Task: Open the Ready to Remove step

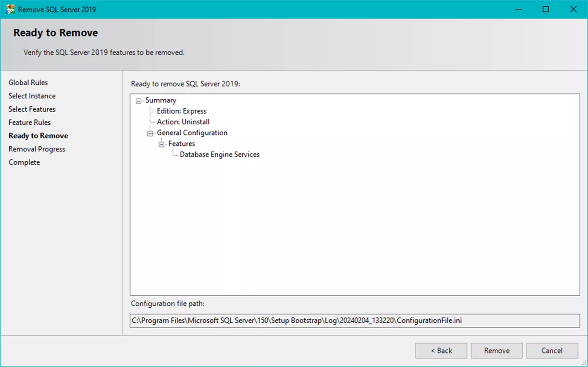Action: tap(38, 136)
